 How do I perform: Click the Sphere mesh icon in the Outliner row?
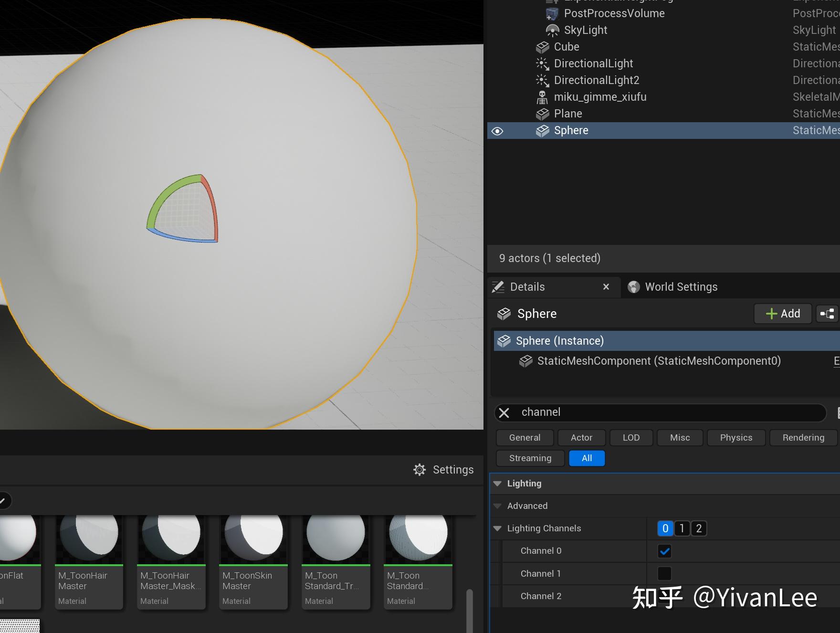[542, 131]
